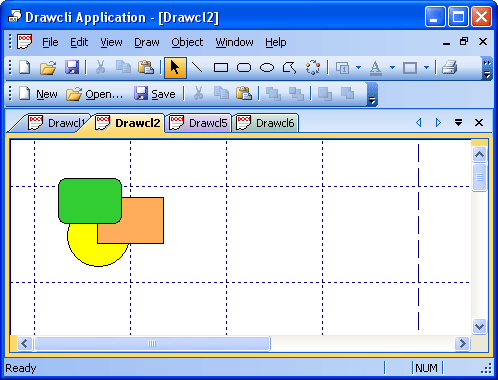Open the View menu
The height and width of the screenshot is (380, 498).
click(111, 42)
